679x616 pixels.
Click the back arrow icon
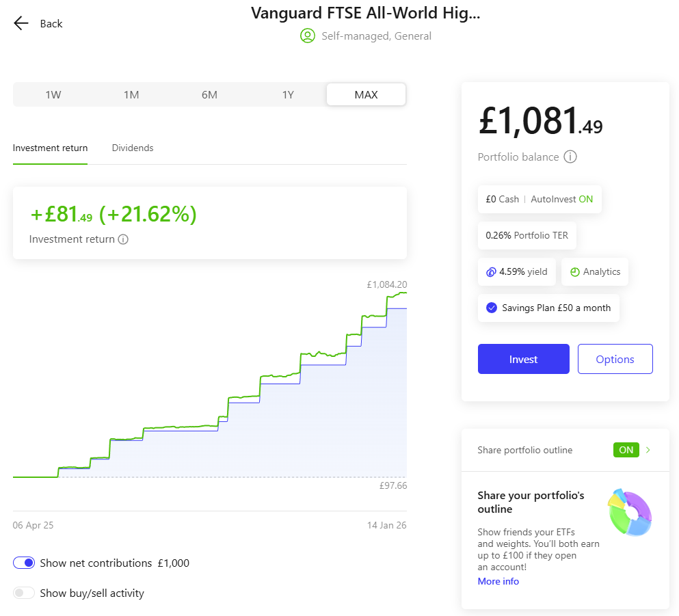pos(21,23)
